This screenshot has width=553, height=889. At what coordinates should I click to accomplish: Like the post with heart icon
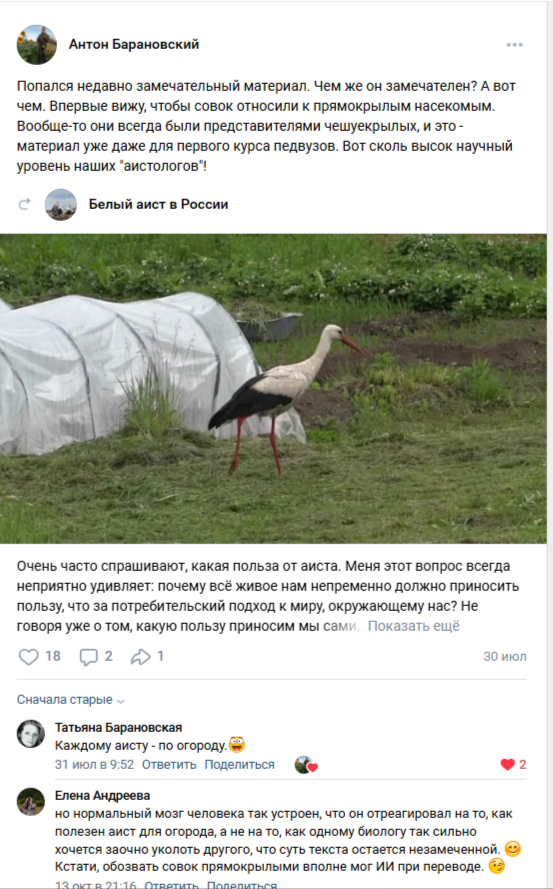[28, 657]
